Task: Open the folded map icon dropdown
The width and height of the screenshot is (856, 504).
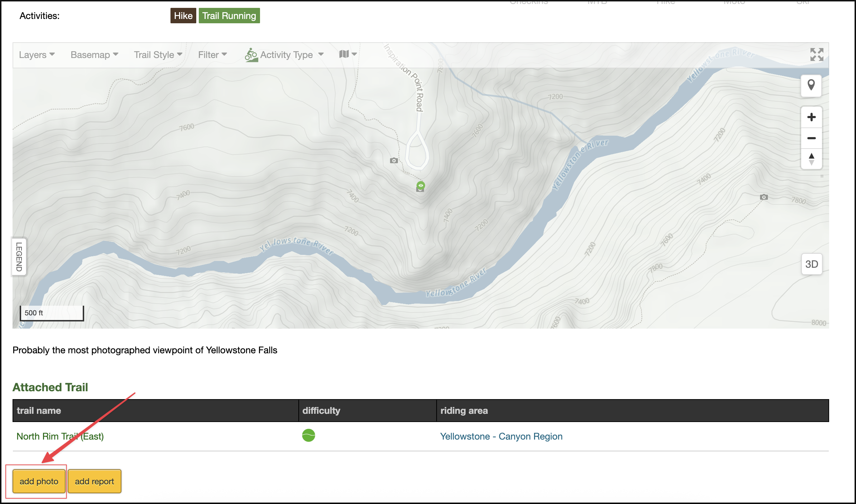Action: coord(348,54)
